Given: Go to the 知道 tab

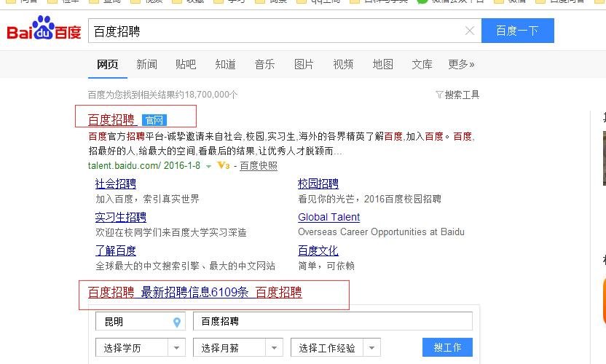Looking at the screenshot, I should (225, 64).
